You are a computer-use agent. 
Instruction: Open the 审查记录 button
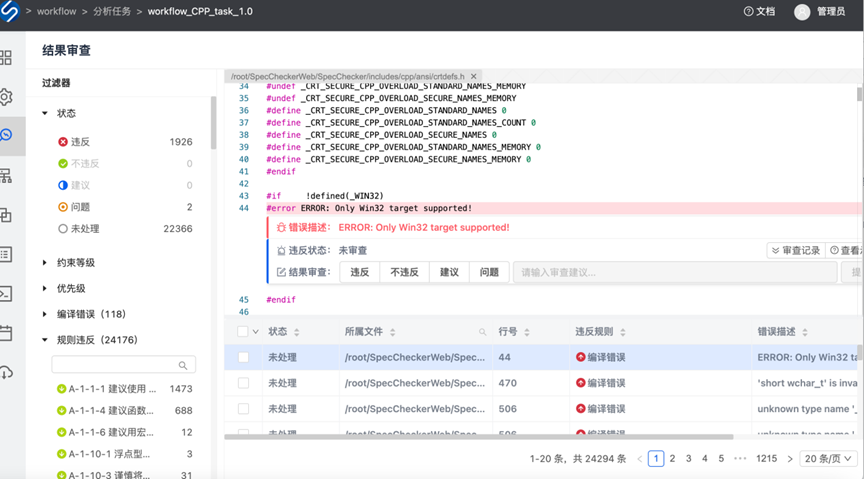(795, 250)
